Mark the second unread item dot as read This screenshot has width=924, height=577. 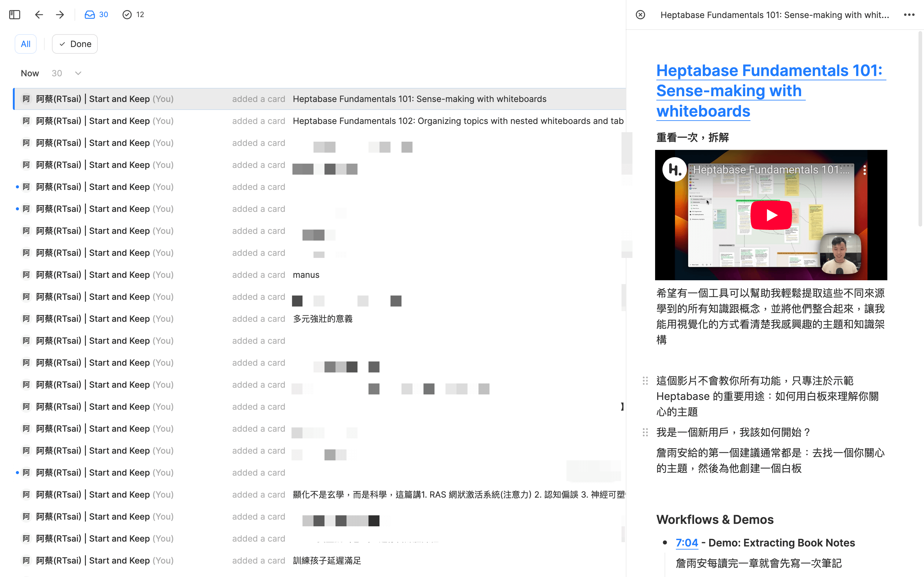point(17,209)
